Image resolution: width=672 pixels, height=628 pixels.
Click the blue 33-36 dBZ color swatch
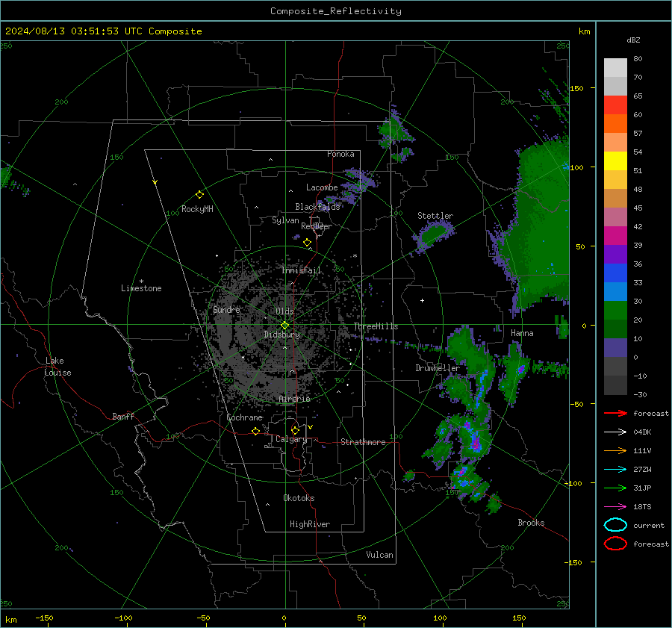pos(615,273)
